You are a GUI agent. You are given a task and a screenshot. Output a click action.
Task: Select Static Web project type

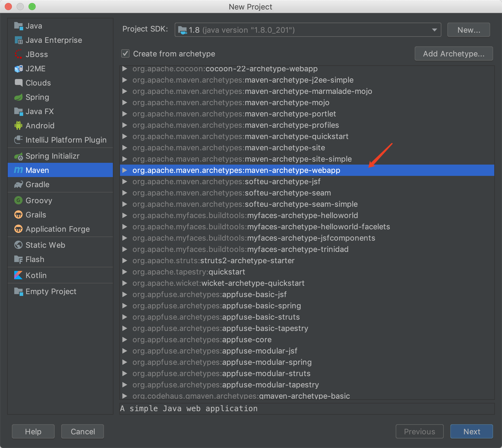60,245
